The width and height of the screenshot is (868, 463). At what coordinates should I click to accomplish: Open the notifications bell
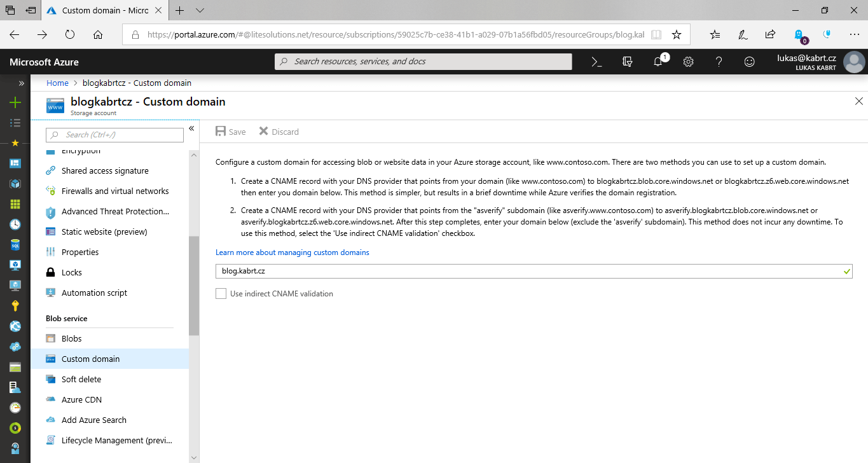pos(658,62)
